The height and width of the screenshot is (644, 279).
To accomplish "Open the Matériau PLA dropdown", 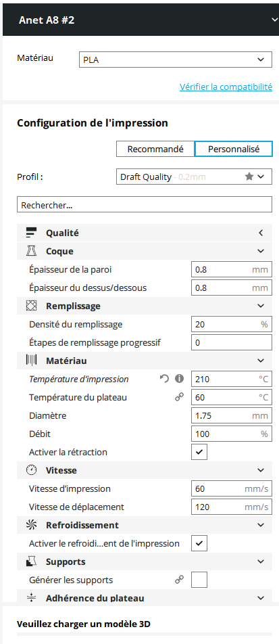I will pos(175,60).
